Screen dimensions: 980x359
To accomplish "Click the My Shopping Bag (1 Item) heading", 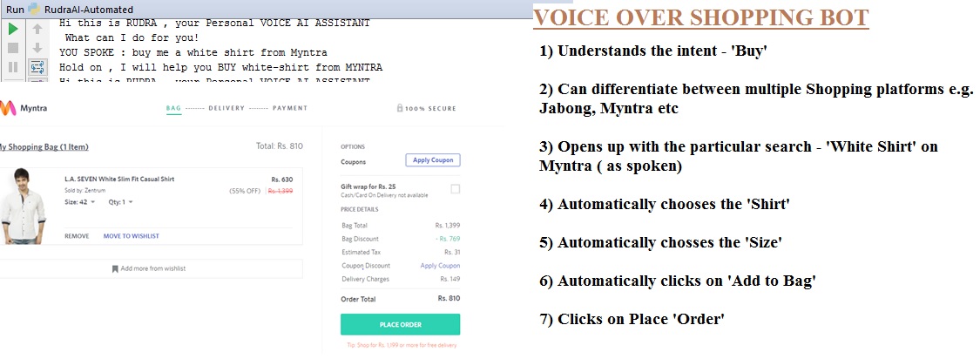I will [44, 147].
